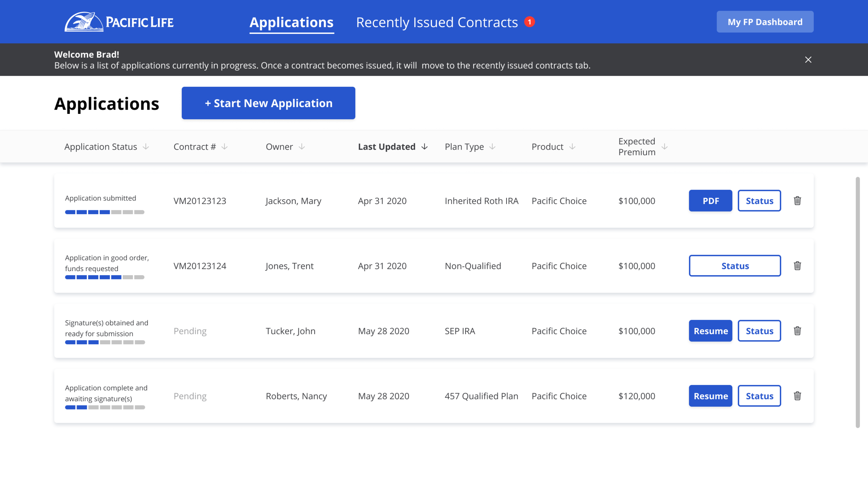
Task: Click trash icon on Roberts, Nancy row
Action: pos(797,396)
